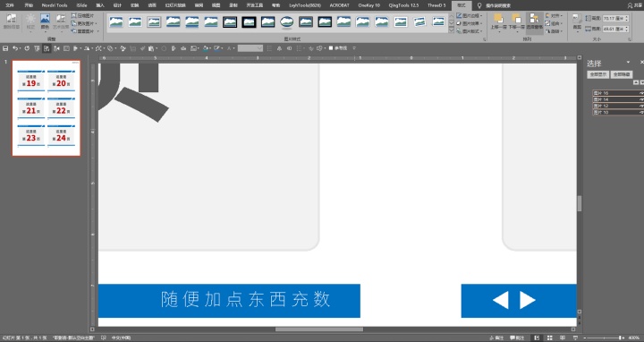Click Remove Background (删除背景) icon
Screen dimensions: 644x342
point(11,21)
